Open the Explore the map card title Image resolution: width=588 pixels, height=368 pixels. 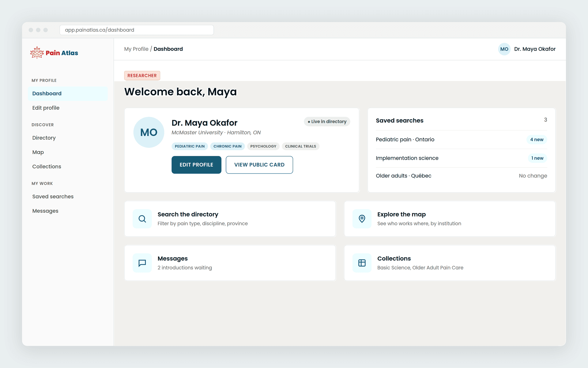[x=401, y=214]
